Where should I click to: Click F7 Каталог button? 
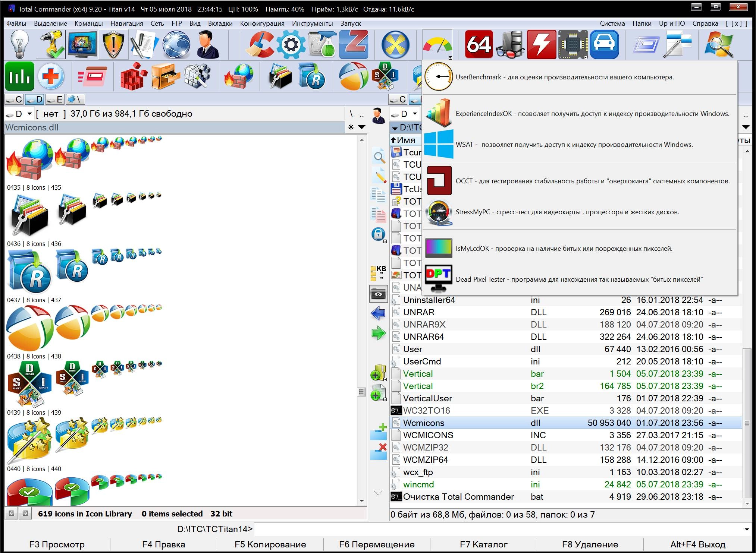coord(483,544)
